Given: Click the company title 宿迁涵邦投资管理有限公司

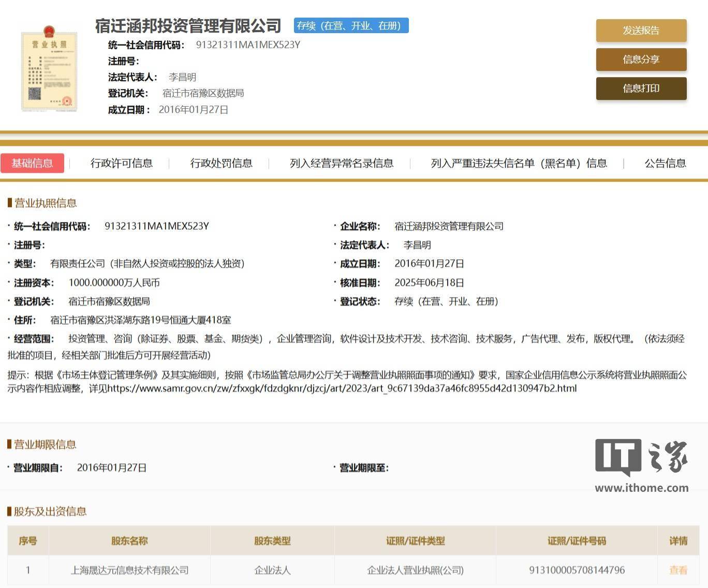Looking at the screenshot, I should coord(188,25).
